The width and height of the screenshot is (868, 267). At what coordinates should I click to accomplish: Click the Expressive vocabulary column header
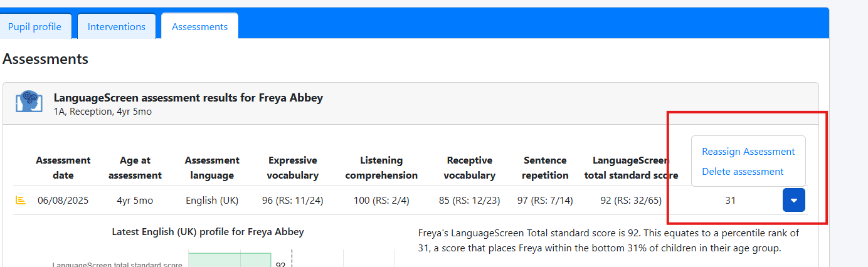(293, 168)
